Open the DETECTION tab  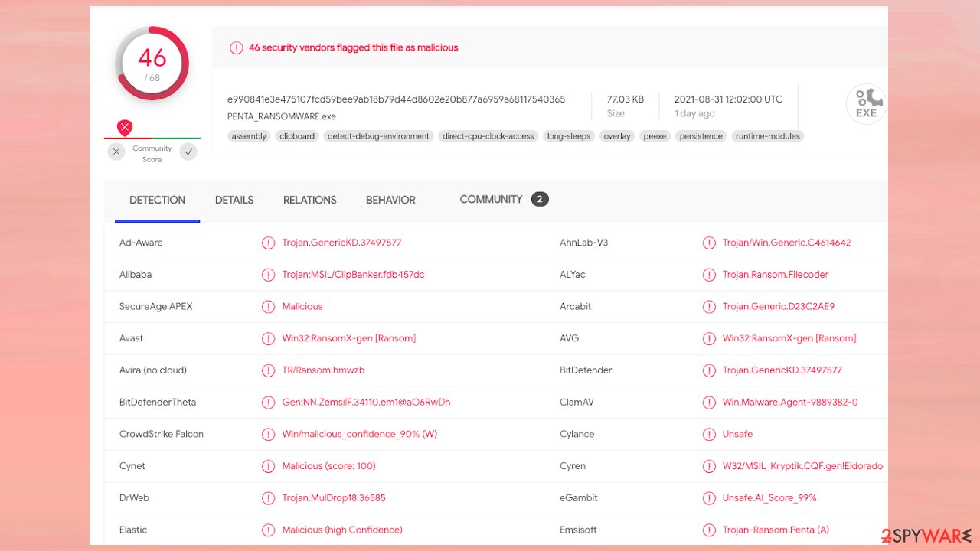click(x=157, y=200)
